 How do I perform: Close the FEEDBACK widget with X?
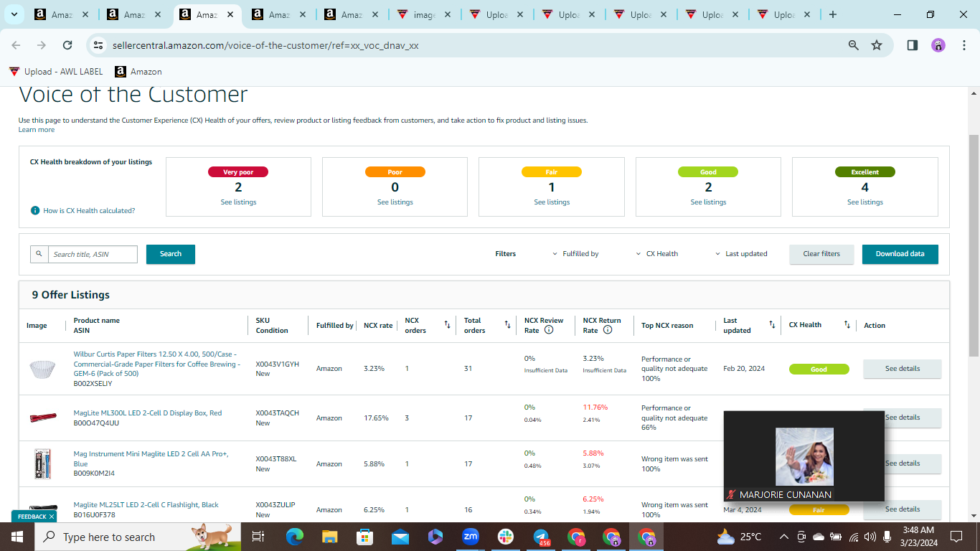52,517
